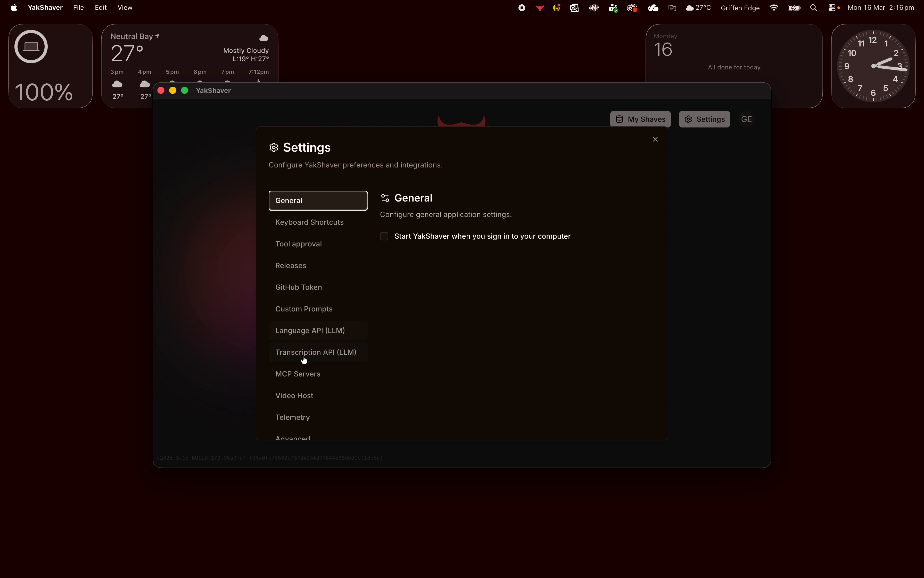Click the red close window button
This screenshot has width=924, height=578.
click(161, 91)
